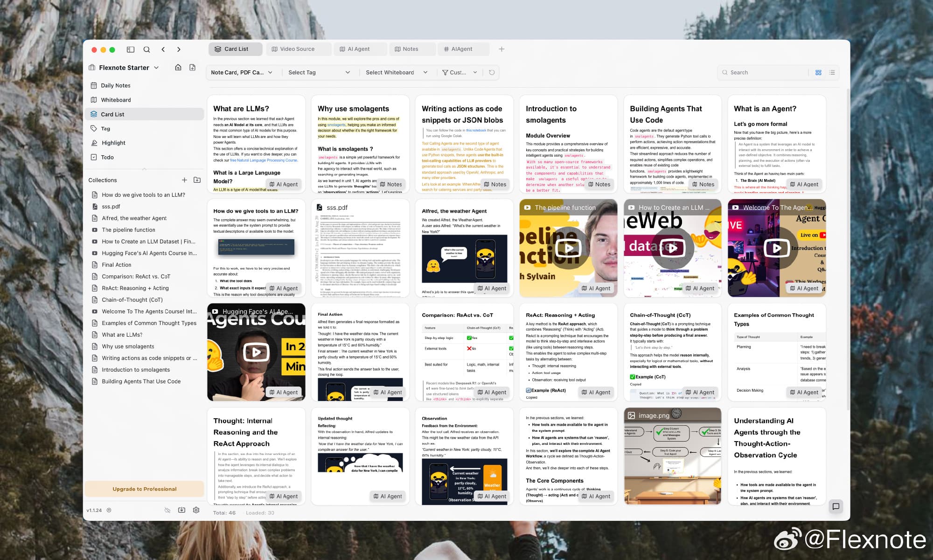Viewport: 933px width, 560px height.
Task: Open the Select Whiteboard dropdown
Action: tap(397, 72)
